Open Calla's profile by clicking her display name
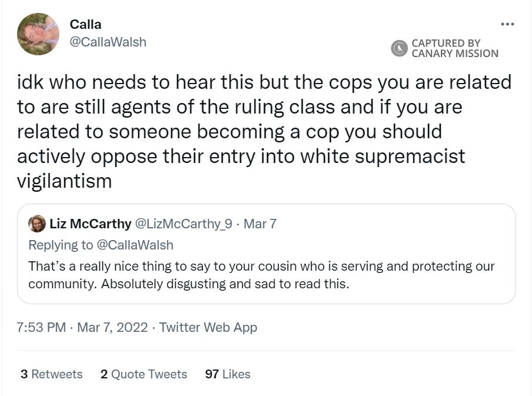Image resolution: width=532 pixels, height=396 pixels. pyautogui.click(x=85, y=25)
